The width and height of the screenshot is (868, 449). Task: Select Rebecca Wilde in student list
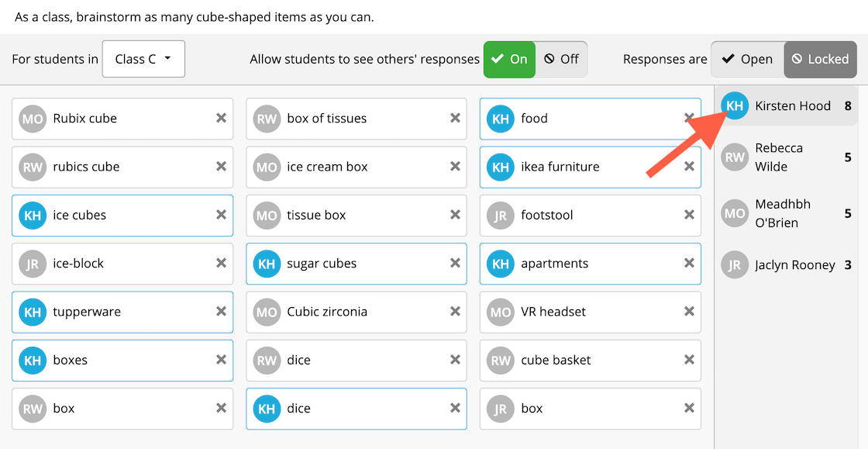786,157
